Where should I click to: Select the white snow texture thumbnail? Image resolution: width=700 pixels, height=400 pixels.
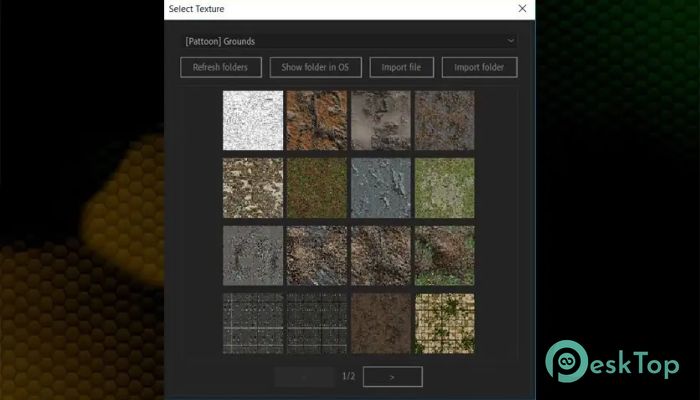click(x=253, y=120)
